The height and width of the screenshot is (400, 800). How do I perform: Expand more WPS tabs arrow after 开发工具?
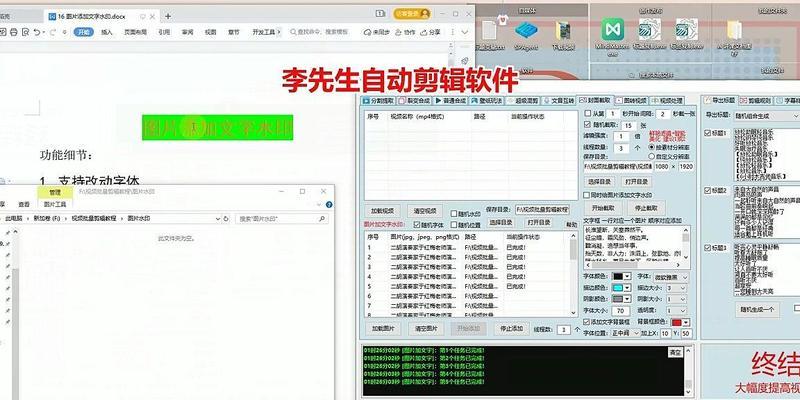click(279, 32)
